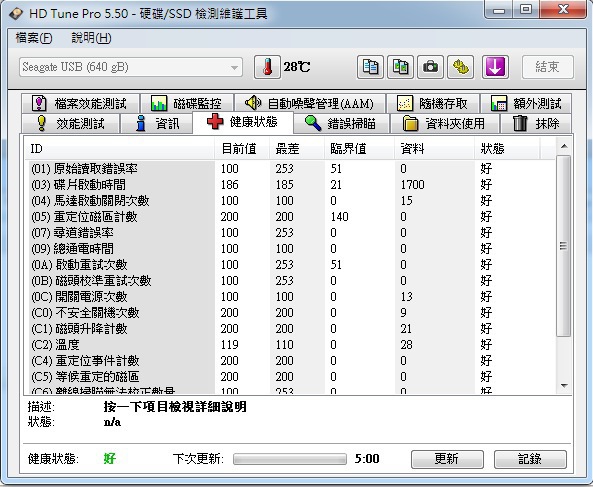The image size is (593, 487).
Task: Switch to the 資訊 tab
Action: [156, 123]
